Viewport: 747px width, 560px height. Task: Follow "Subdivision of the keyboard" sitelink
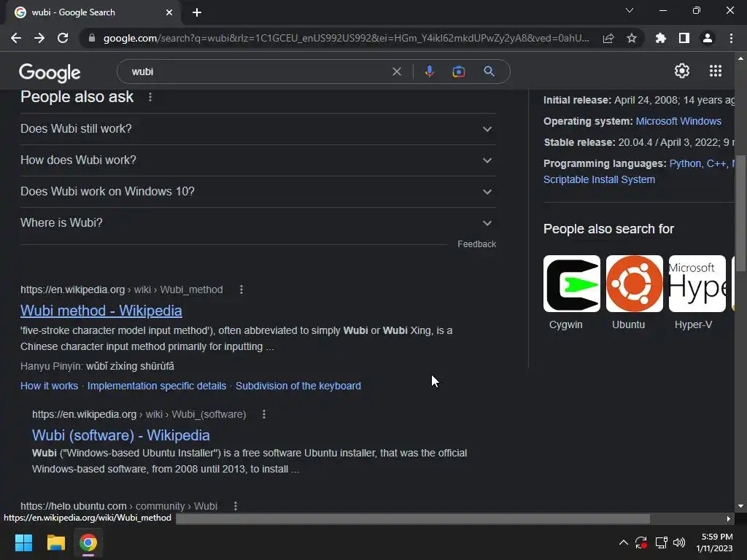(298, 386)
